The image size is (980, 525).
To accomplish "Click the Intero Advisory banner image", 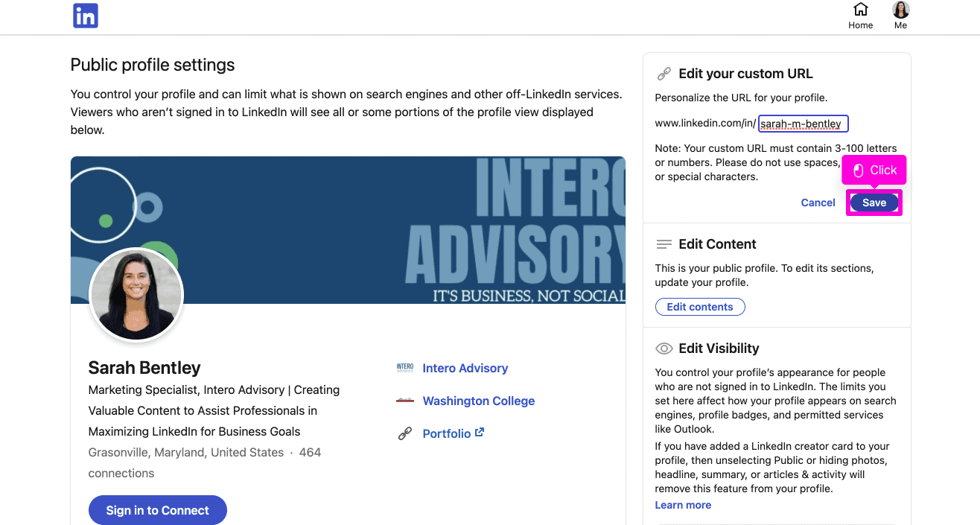I will [x=348, y=230].
